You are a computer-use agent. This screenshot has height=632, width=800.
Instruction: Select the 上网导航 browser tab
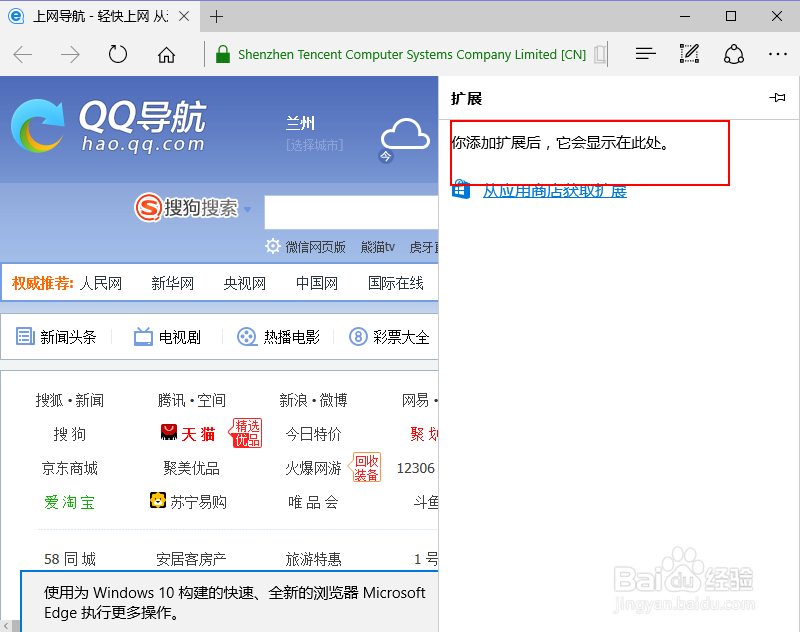[100, 17]
